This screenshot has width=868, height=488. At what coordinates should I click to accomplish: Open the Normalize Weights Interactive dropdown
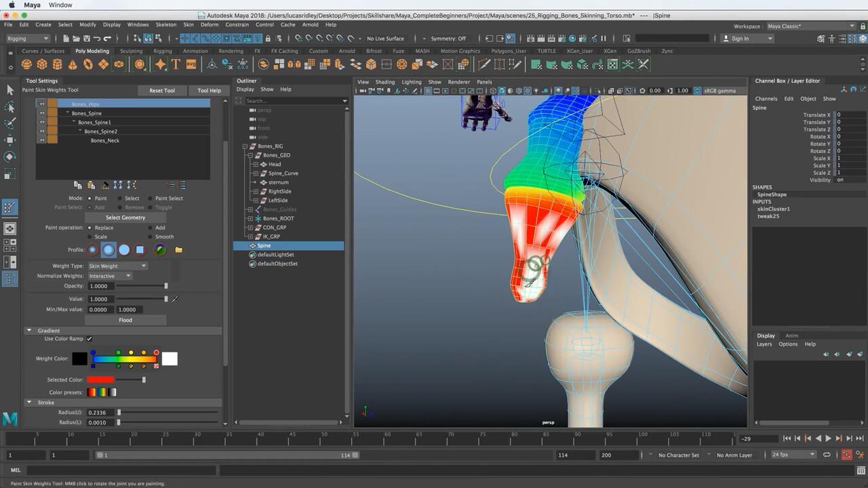click(110, 277)
